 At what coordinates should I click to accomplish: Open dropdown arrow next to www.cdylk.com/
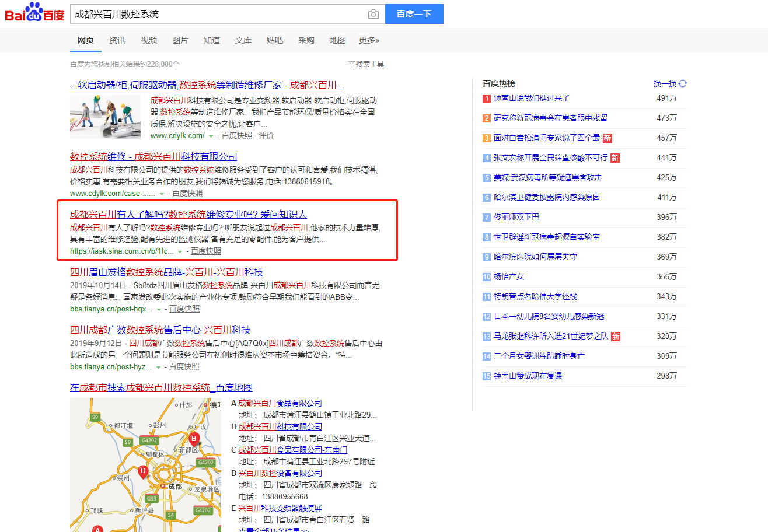pyautogui.click(x=211, y=136)
